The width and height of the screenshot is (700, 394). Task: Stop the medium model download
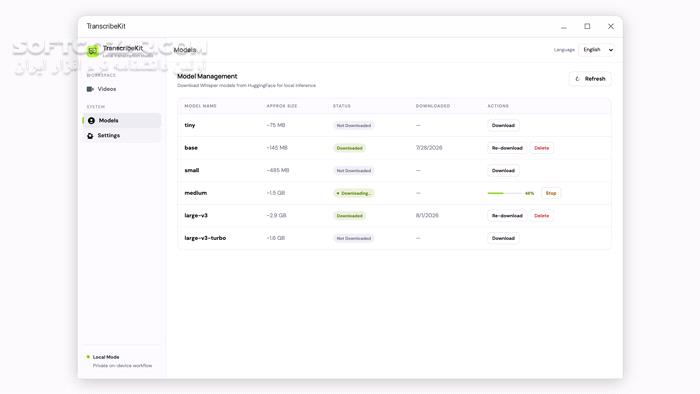(x=551, y=193)
